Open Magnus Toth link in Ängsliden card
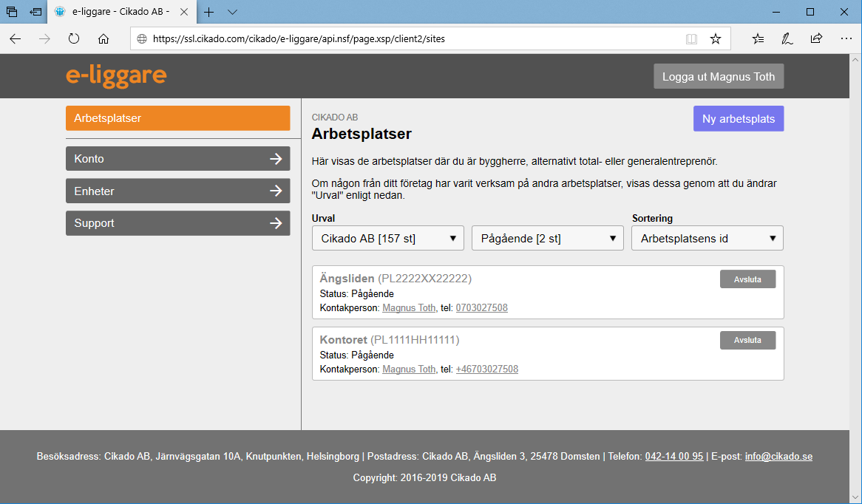862x504 pixels. coord(409,307)
